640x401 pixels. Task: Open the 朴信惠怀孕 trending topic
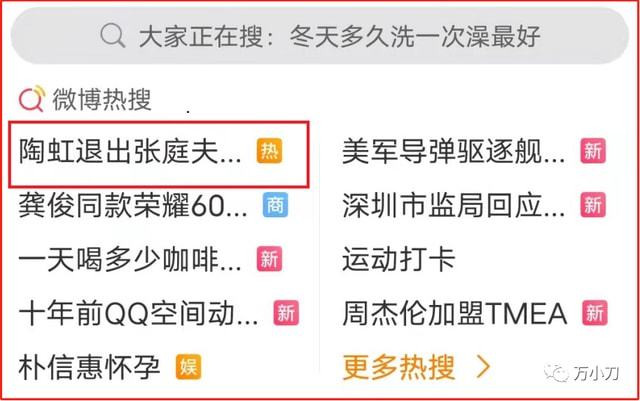point(89,367)
